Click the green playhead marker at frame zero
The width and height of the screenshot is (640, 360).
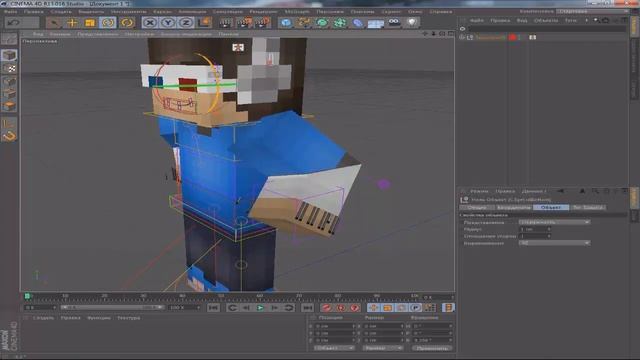pyautogui.click(x=27, y=296)
